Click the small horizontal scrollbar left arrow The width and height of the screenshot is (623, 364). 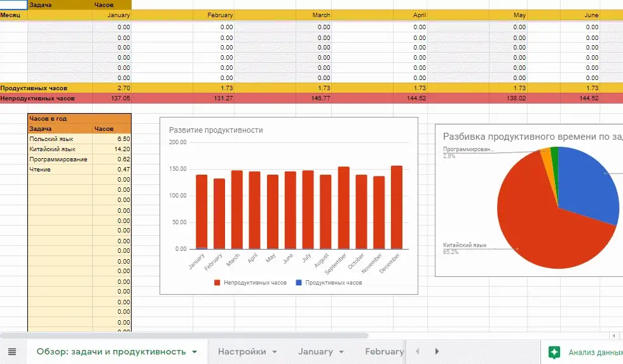tap(614, 336)
